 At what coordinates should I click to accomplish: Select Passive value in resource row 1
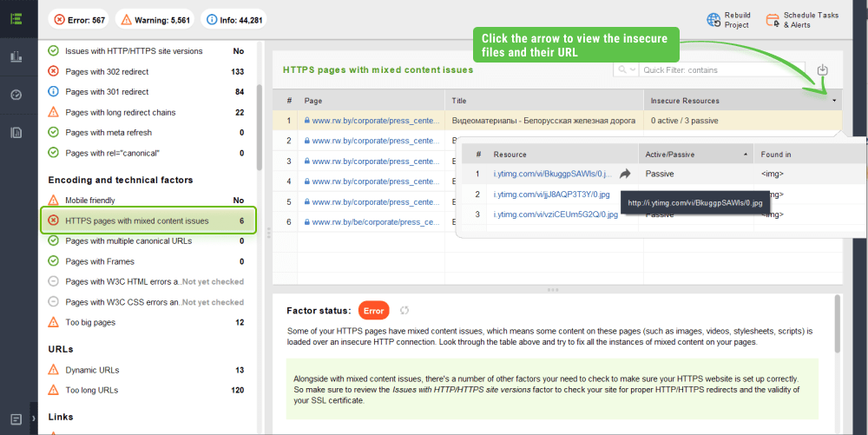click(660, 174)
